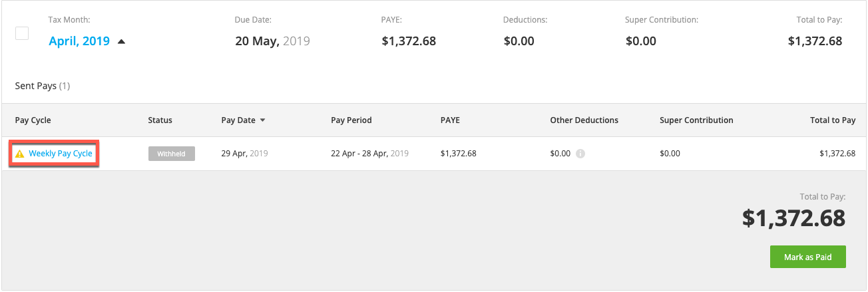This screenshot has height=292, width=868.
Task: Click the Sent Pays (1) label
Action: click(43, 86)
